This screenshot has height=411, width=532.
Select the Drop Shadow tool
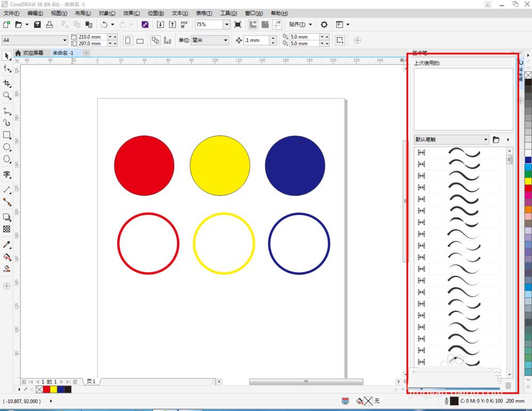7,217
